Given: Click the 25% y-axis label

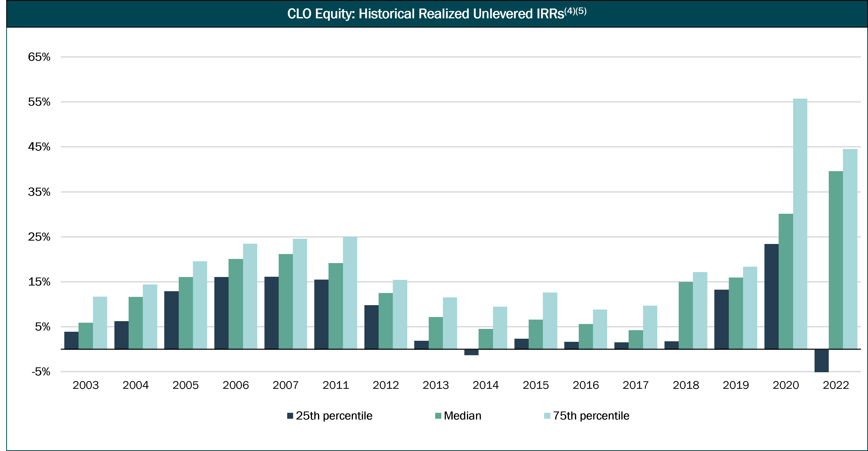Looking at the screenshot, I should click(x=39, y=237).
